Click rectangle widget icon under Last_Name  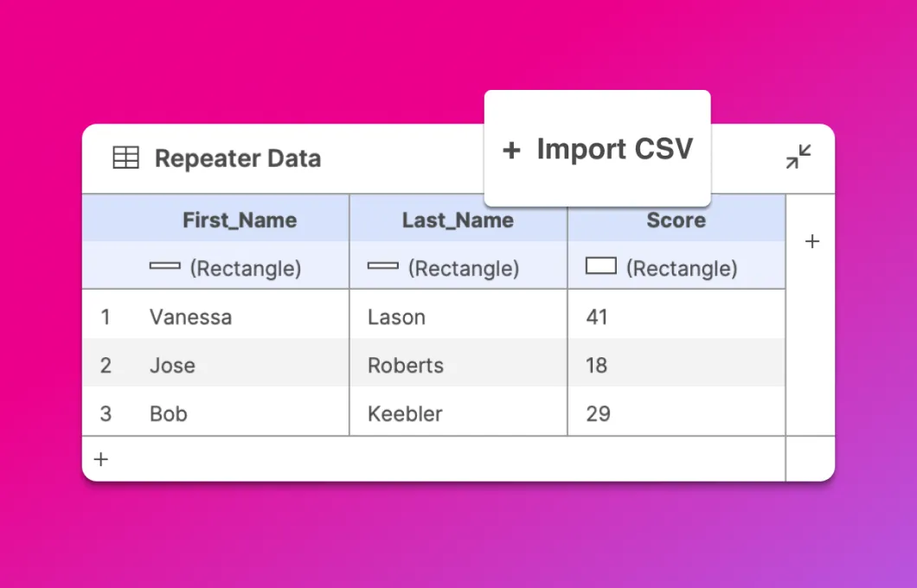click(383, 266)
